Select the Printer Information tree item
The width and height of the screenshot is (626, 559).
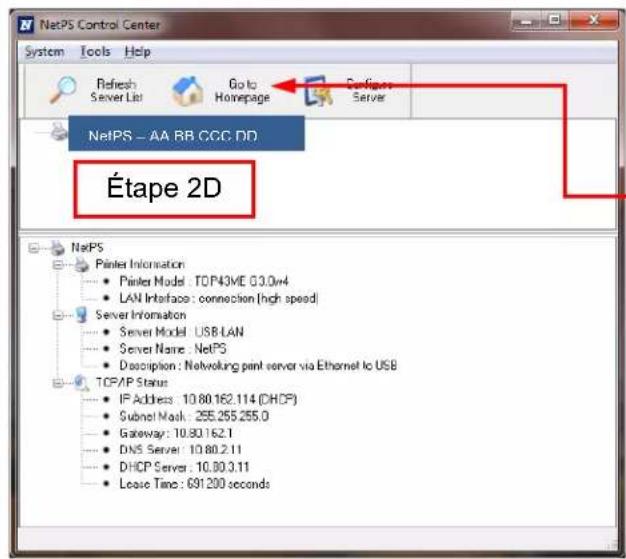pyautogui.click(x=140, y=264)
